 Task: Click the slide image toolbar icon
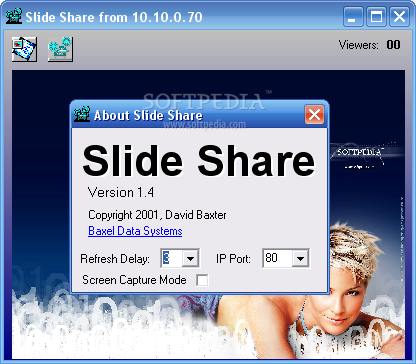tap(24, 49)
